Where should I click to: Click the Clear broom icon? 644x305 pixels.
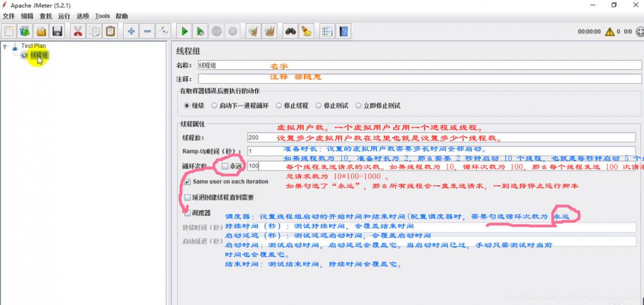click(x=253, y=31)
